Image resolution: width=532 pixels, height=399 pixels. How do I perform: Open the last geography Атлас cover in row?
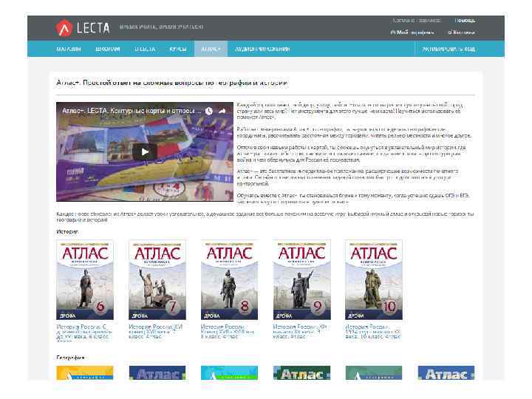(446, 372)
